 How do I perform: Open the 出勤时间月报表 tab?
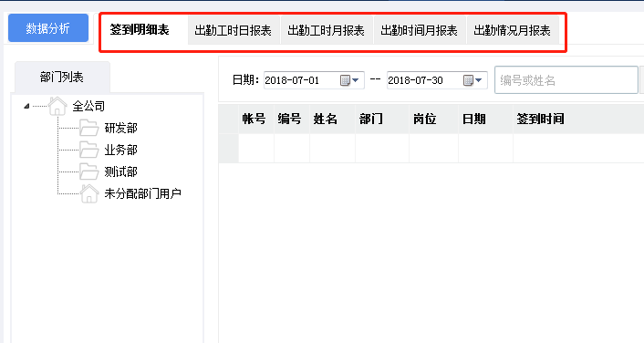pos(420,30)
